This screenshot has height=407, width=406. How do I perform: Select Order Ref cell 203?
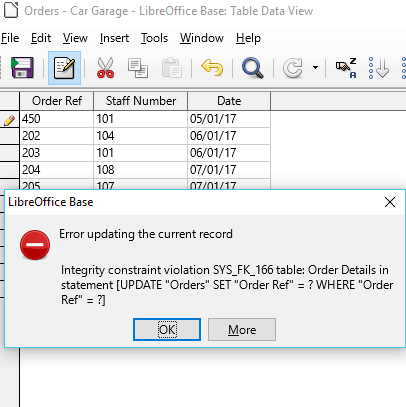point(57,153)
